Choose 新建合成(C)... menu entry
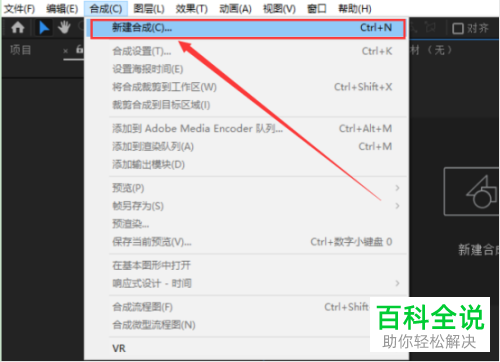 [x=248, y=28]
